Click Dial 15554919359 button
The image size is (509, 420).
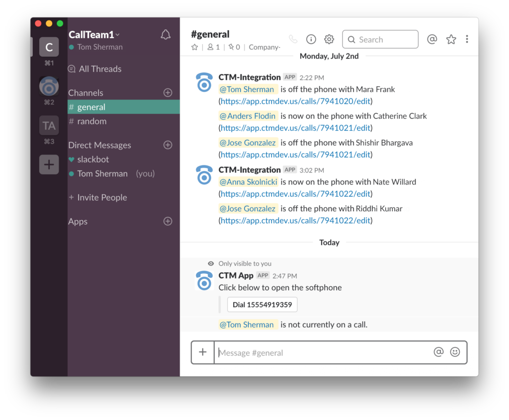pos(262,305)
